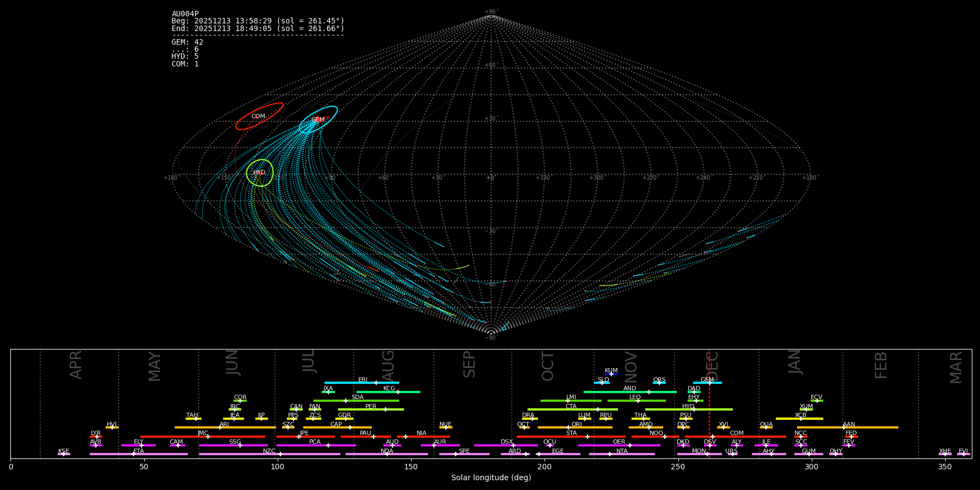The width and height of the screenshot is (980, 490).
Task: Select the AU004P station title text
Action: coord(185,14)
